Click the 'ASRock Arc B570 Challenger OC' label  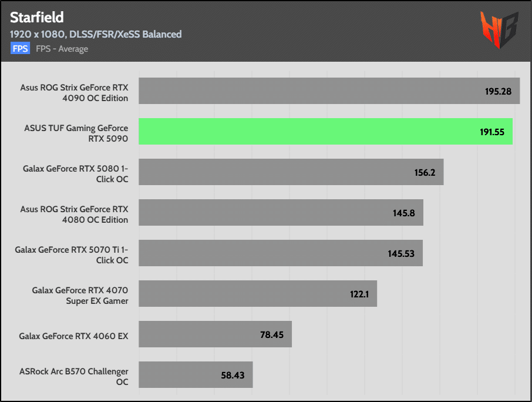click(74, 377)
